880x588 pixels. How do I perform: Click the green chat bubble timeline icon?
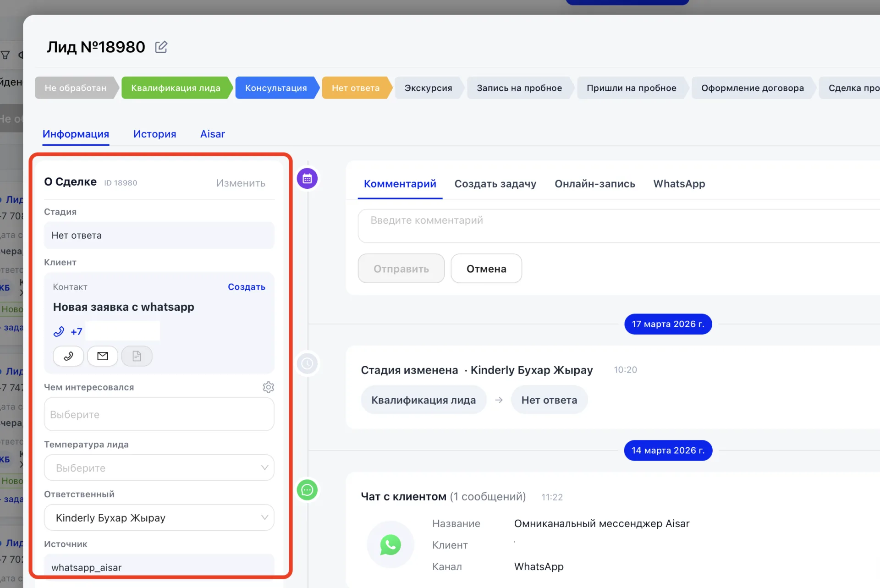[x=307, y=490]
